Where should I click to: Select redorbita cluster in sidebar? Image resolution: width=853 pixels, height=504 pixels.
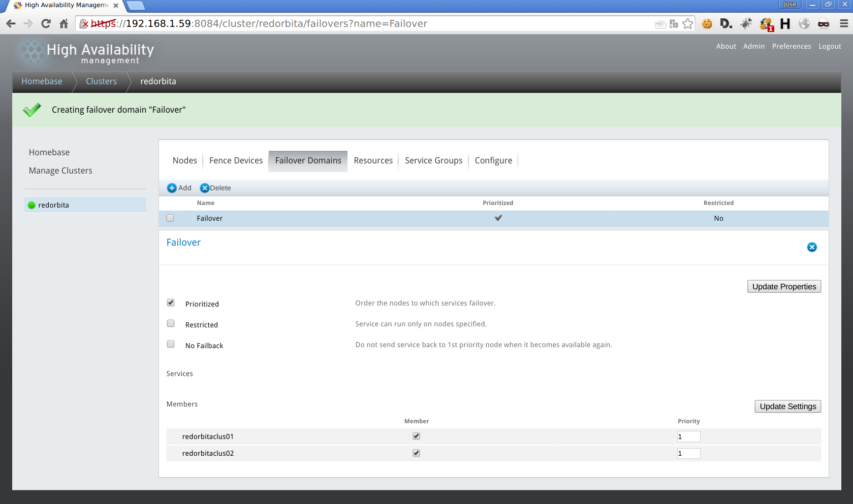(54, 205)
